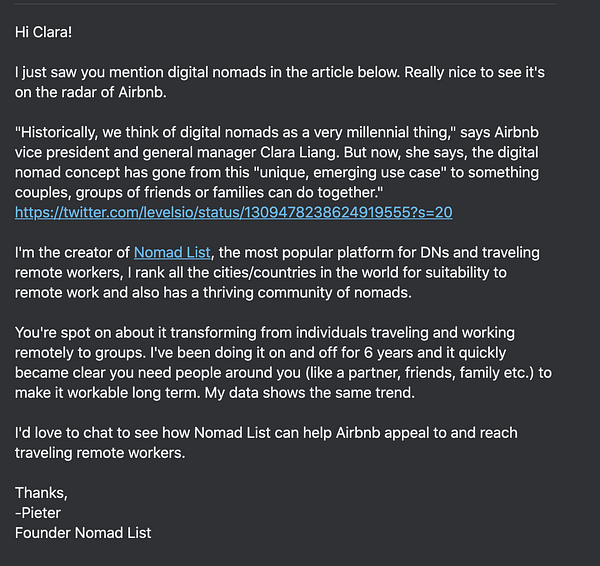
Task: Click the words "I'm the creator of"
Action: click(72, 253)
